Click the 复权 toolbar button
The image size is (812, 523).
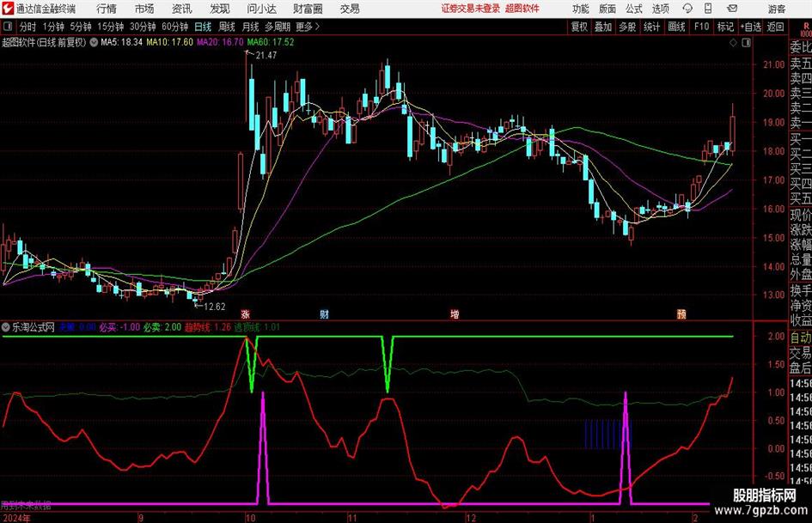click(579, 27)
